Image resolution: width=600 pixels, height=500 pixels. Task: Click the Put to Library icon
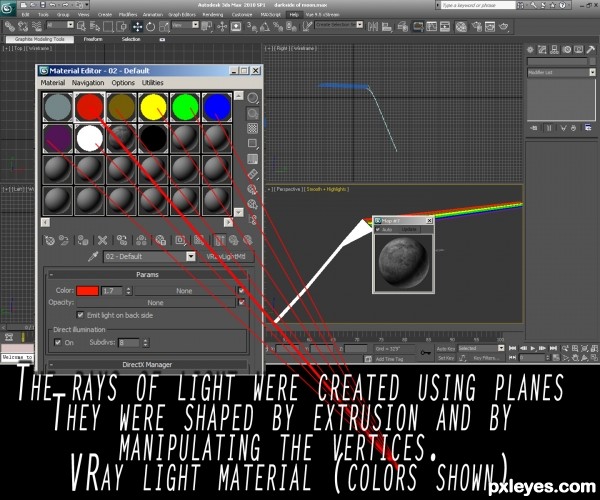click(x=160, y=240)
